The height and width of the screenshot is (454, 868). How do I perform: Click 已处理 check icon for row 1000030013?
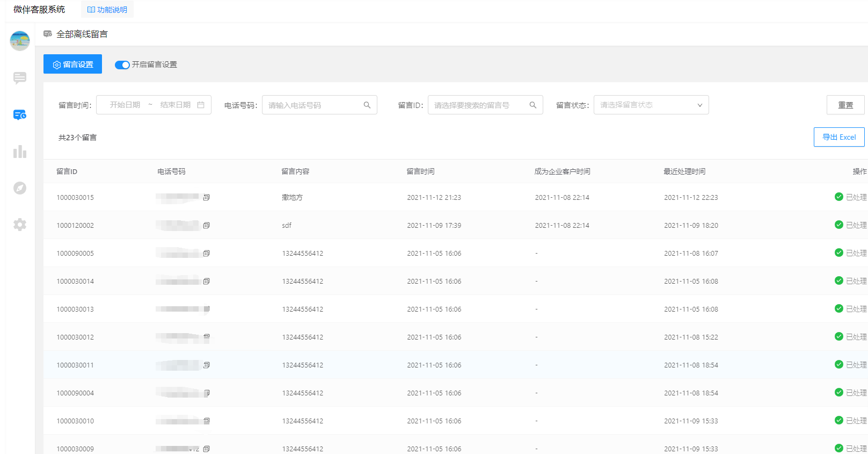[839, 308]
